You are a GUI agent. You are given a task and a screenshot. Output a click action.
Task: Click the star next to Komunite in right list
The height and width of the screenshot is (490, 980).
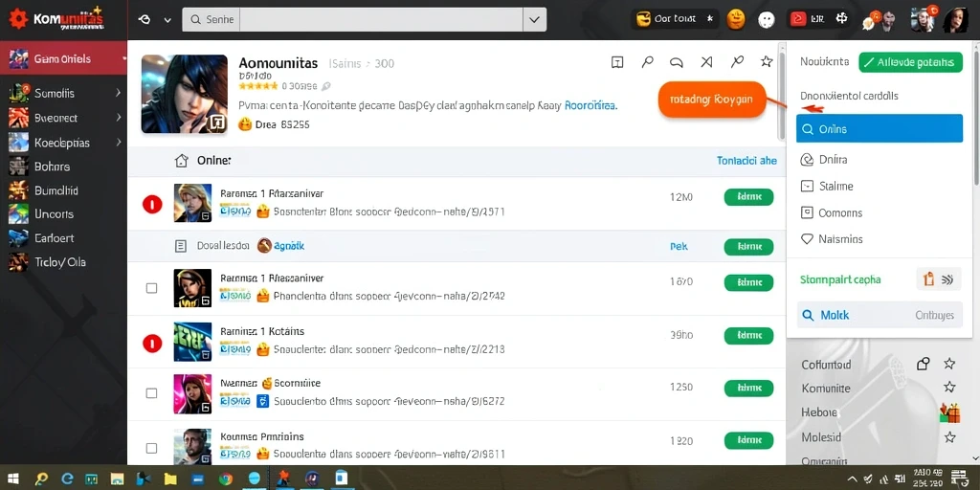click(x=949, y=388)
